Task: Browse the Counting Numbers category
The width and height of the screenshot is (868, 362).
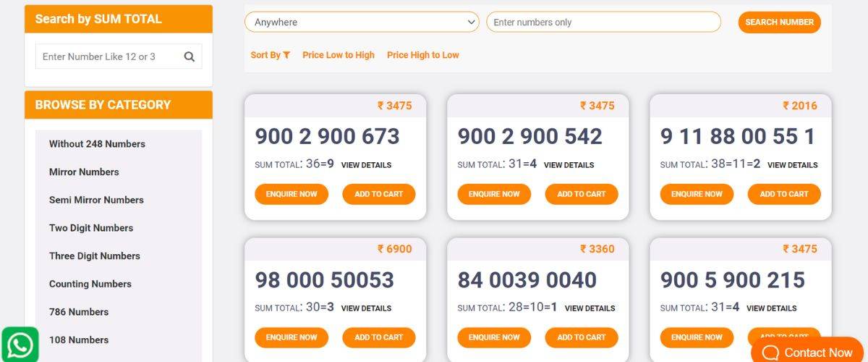Action: [90, 284]
